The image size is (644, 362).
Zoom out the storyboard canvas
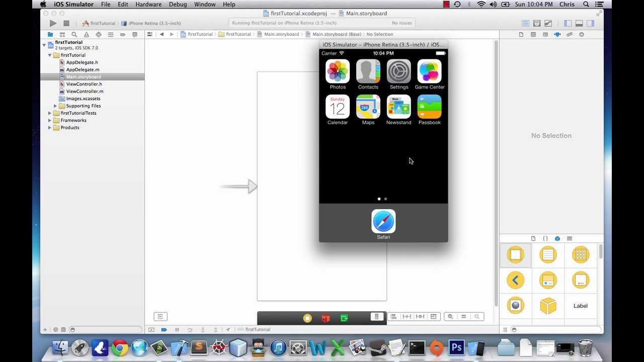click(450, 316)
